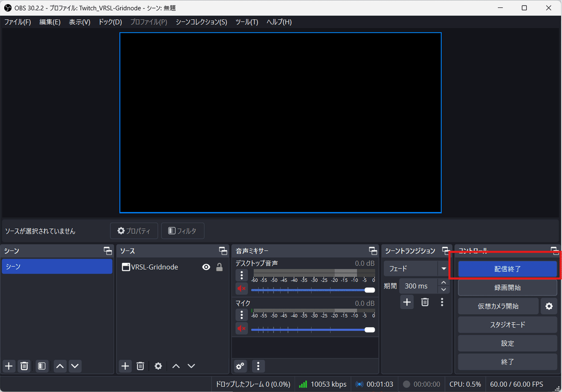
Task: Open advanced audio properties gears icon
Action: click(x=240, y=366)
